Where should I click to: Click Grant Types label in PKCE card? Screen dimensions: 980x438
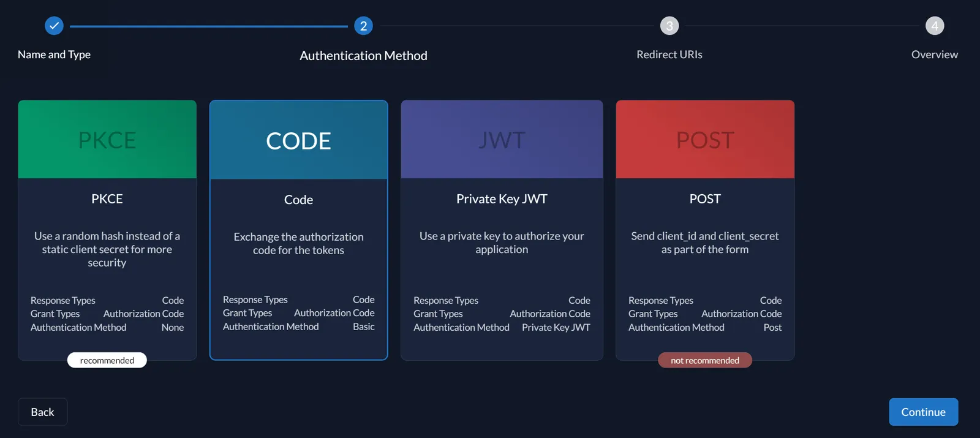(x=55, y=314)
